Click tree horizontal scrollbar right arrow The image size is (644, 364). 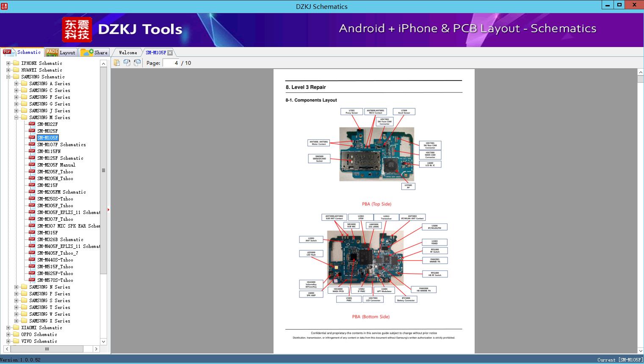click(x=96, y=349)
